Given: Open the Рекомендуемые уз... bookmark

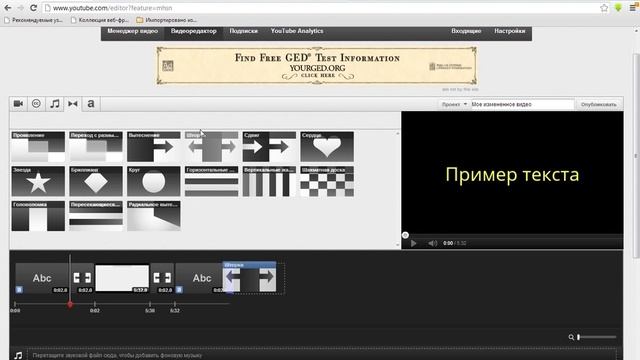Looking at the screenshot, I should tap(33, 20).
